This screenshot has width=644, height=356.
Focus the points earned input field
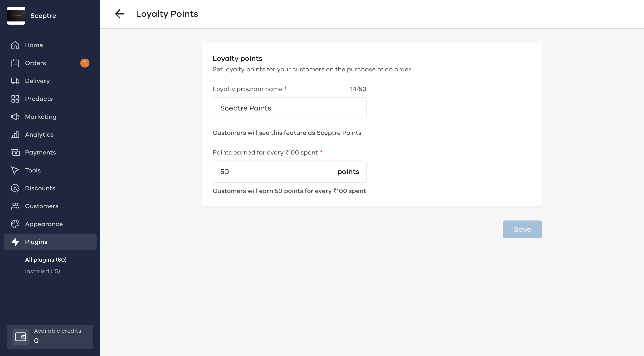pyautogui.click(x=290, y=172)
